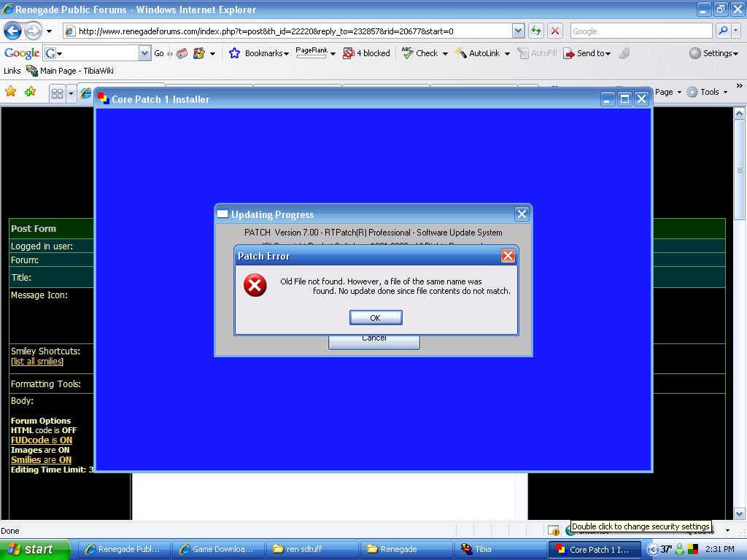
Task: Close the Patch Error dialog with X
Action: tap(508, 255)
